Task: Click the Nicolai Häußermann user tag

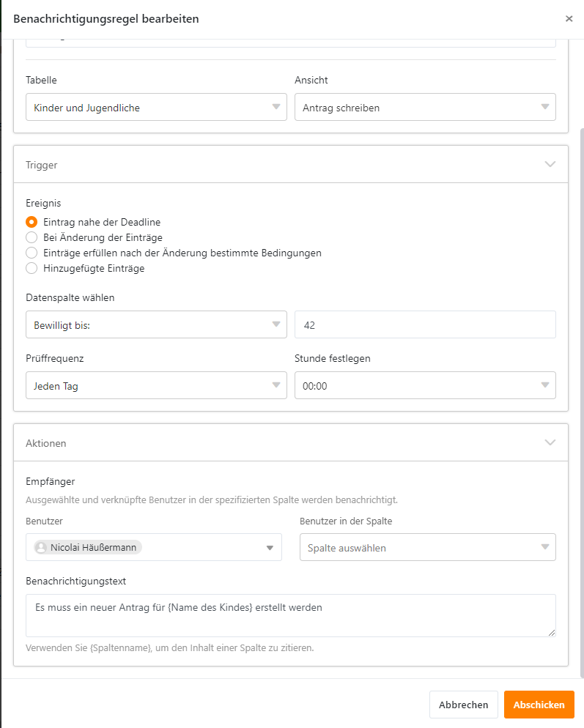Action: click(x=88, y=547)
